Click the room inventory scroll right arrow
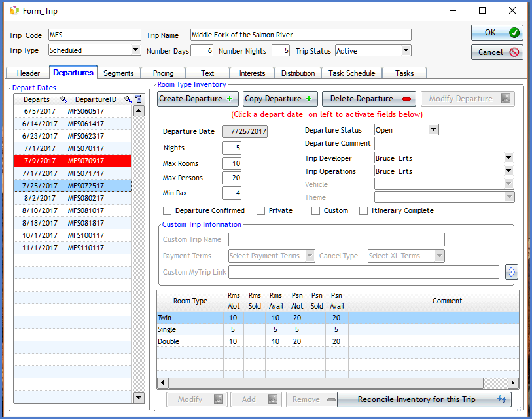This screenshot has width=532, height=419. coord(513,383)
